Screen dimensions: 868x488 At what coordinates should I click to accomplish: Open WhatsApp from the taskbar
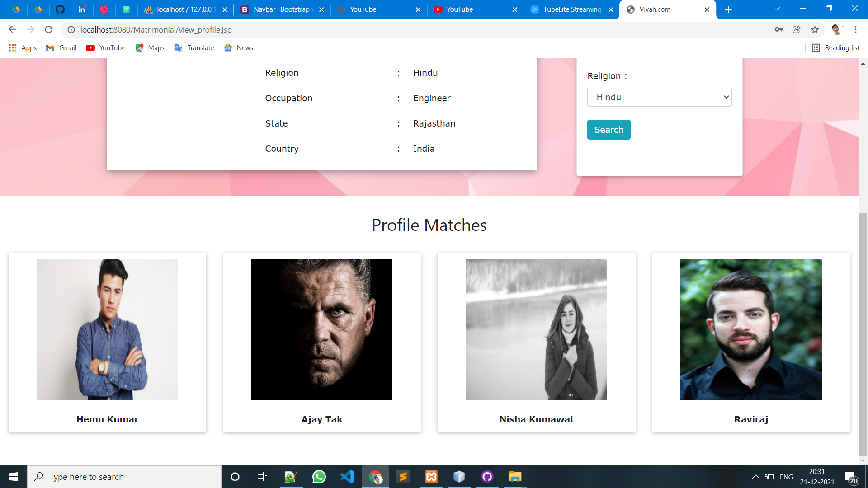[x=319, y=477]
